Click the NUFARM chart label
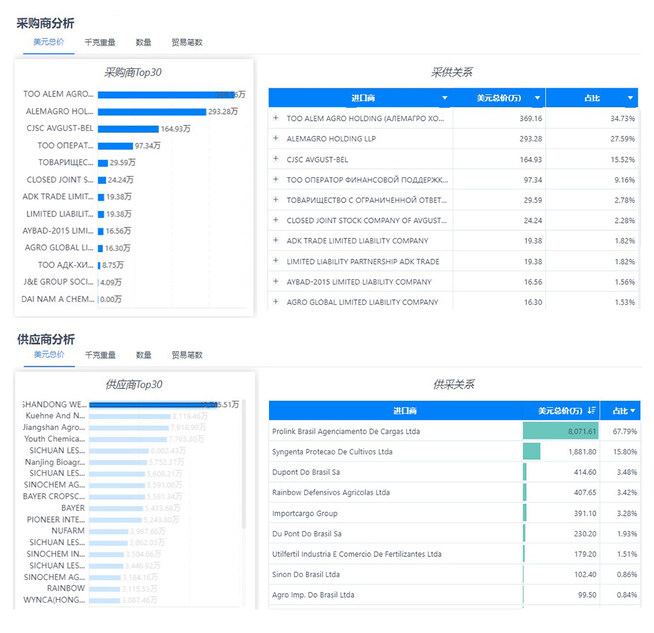This screenshot has width=654, height=633. 68,530
